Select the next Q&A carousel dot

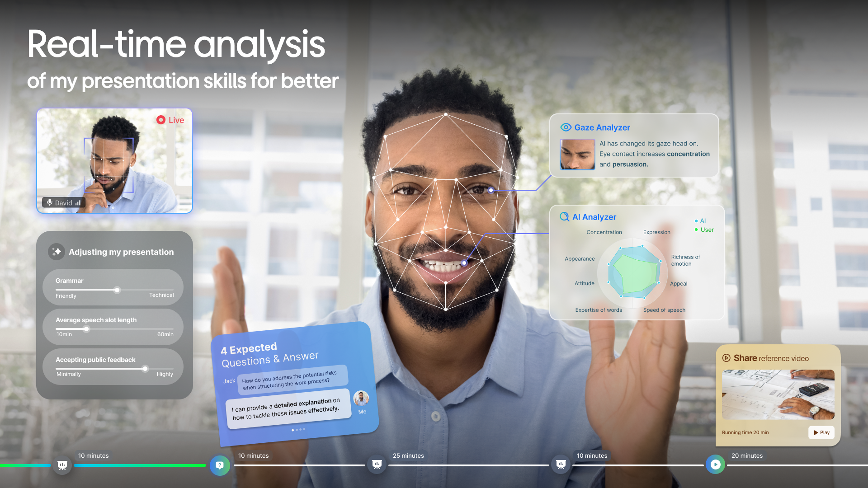coord(297,430)
